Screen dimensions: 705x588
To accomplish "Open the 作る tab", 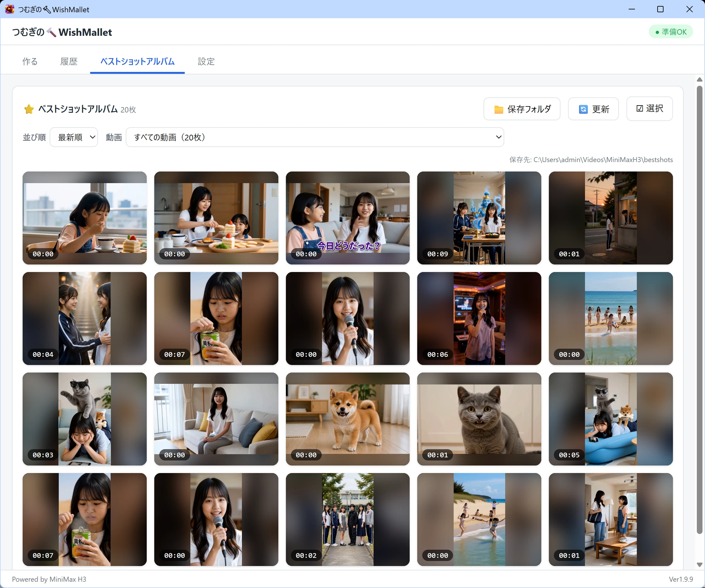I will pos(30,62).
